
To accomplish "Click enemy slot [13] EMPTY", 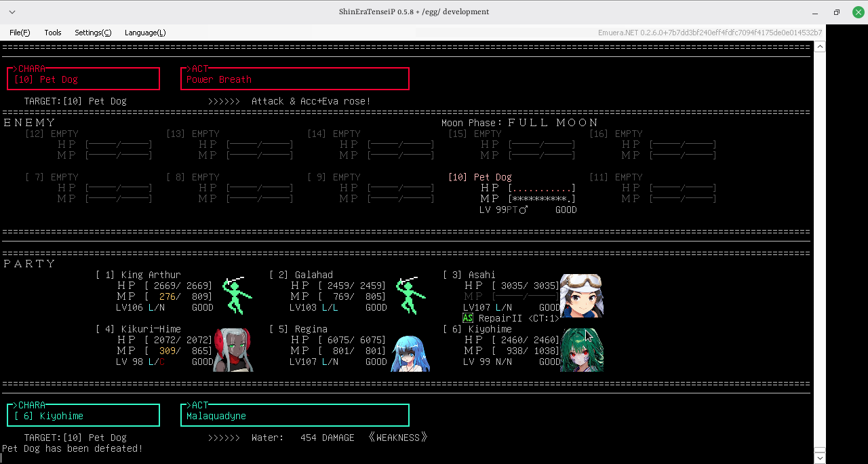I will (193, 134).
